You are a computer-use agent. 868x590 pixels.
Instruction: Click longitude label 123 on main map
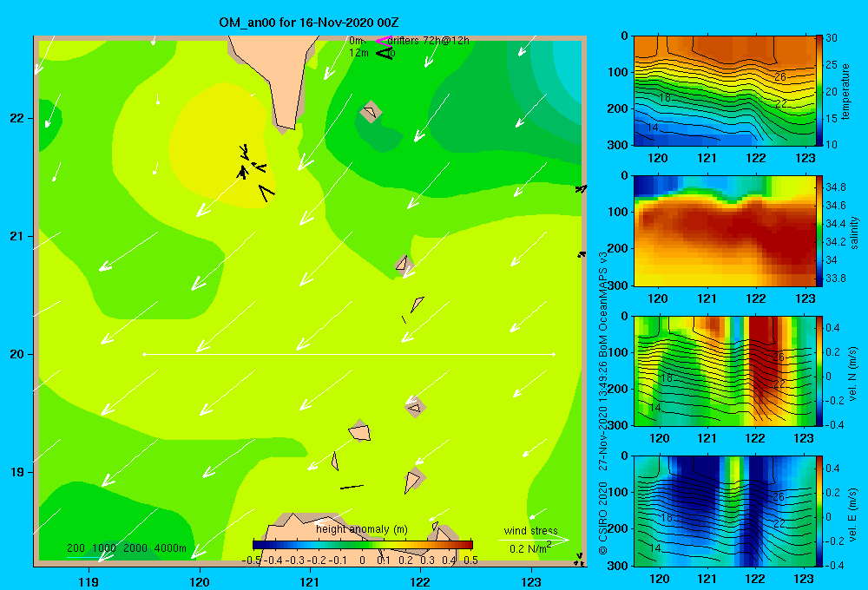(531, 581)
